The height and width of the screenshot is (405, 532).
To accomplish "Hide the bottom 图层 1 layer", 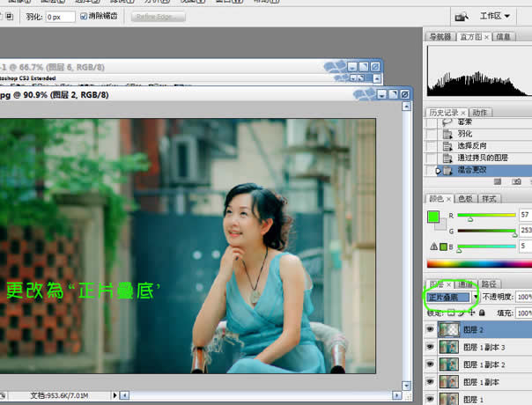I will (x=431, y=399).
